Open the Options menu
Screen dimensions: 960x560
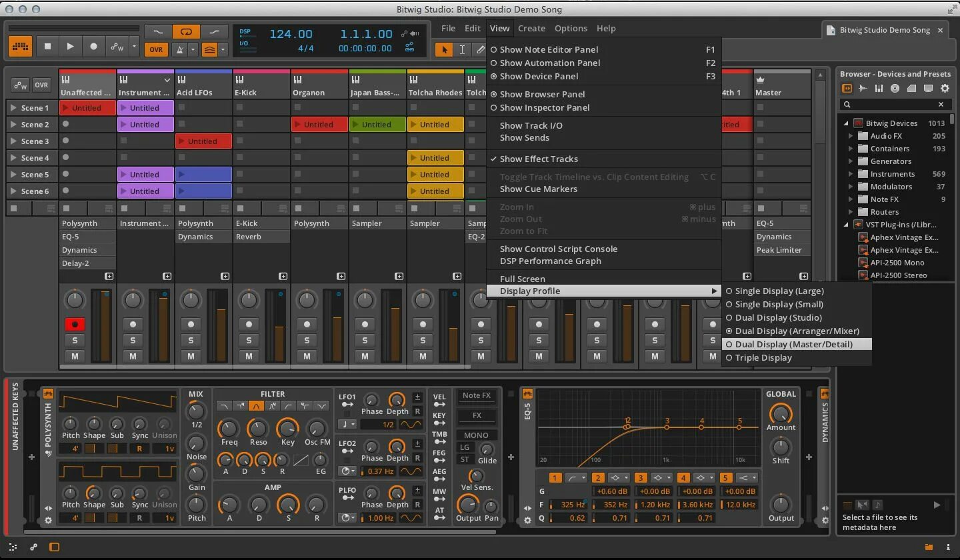pyautogui.click(x=571, y=28)
